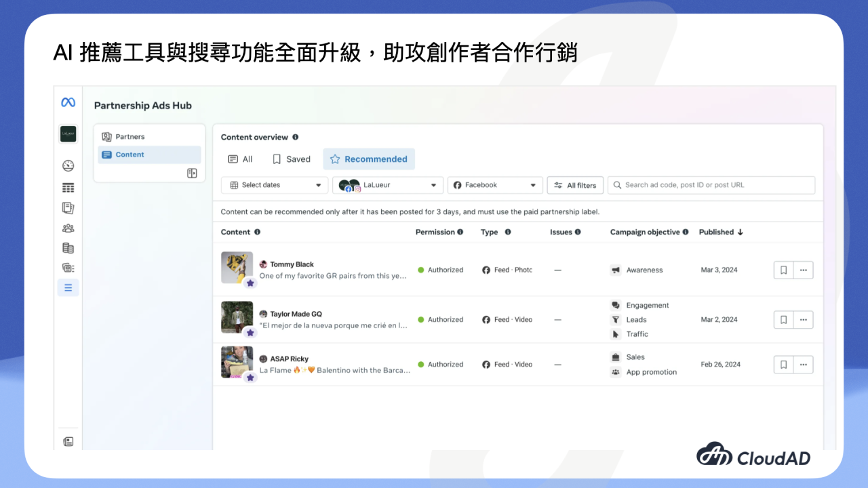
Task: Click the Awareness megaphone icon
Action: (x=616, y=270)
